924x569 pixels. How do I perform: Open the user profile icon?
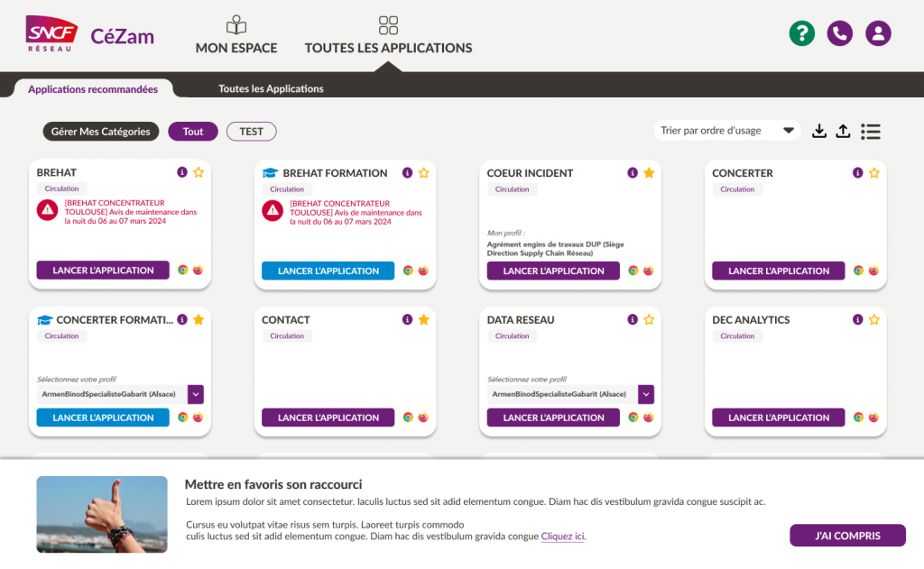pos(878,33)
